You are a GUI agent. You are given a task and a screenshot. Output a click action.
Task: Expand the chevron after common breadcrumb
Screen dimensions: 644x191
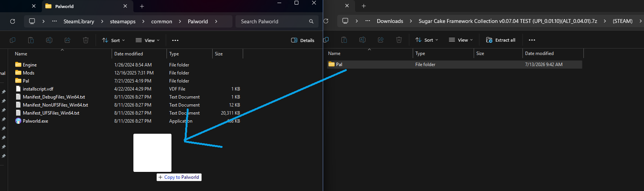[x=180, y=21]
